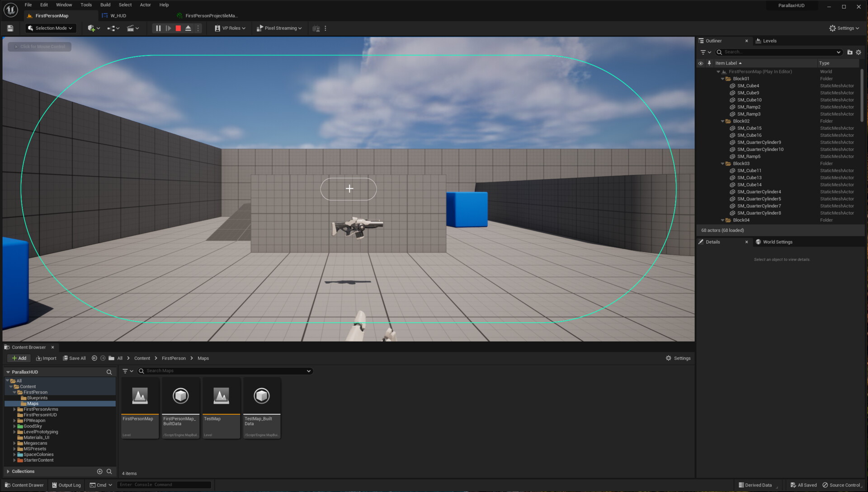Collapse the Block01 folder in Outliner
This screenshot has width=868, height=492.
click(722, 79)
